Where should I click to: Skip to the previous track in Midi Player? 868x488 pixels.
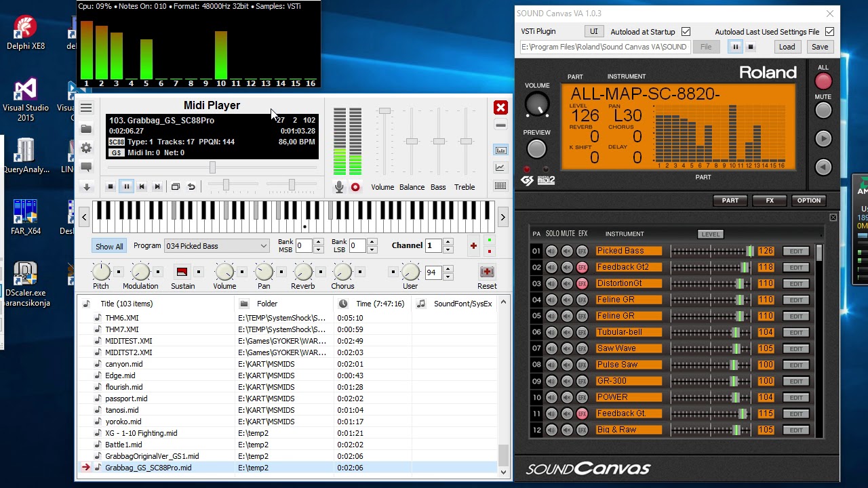(x=142, y=187)
